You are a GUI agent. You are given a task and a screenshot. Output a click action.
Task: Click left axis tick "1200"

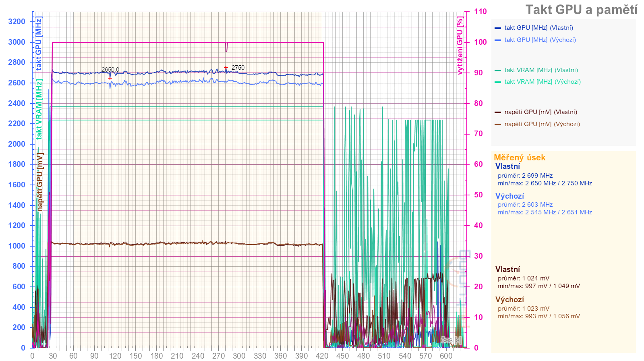[x=17, y=226]
